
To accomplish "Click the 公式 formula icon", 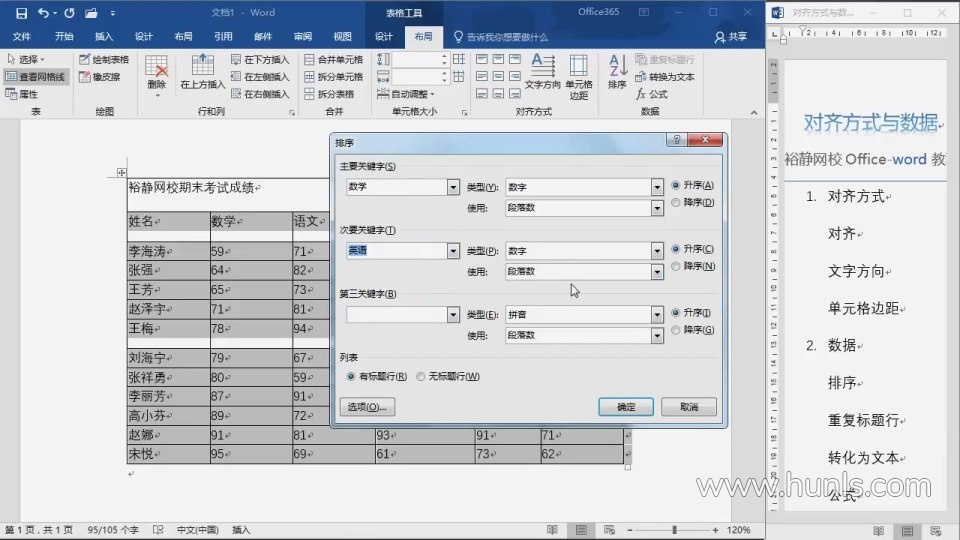I will tap(650, 94).
